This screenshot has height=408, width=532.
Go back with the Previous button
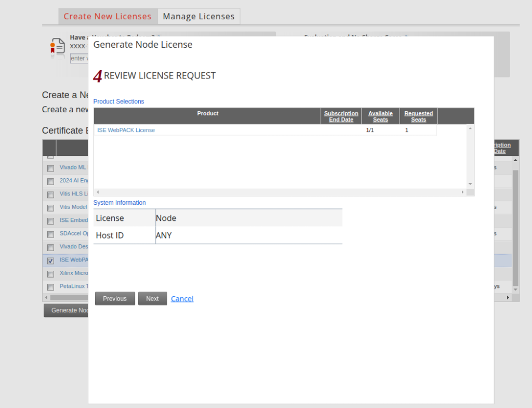pyautogui.click(x=115, y=298)
